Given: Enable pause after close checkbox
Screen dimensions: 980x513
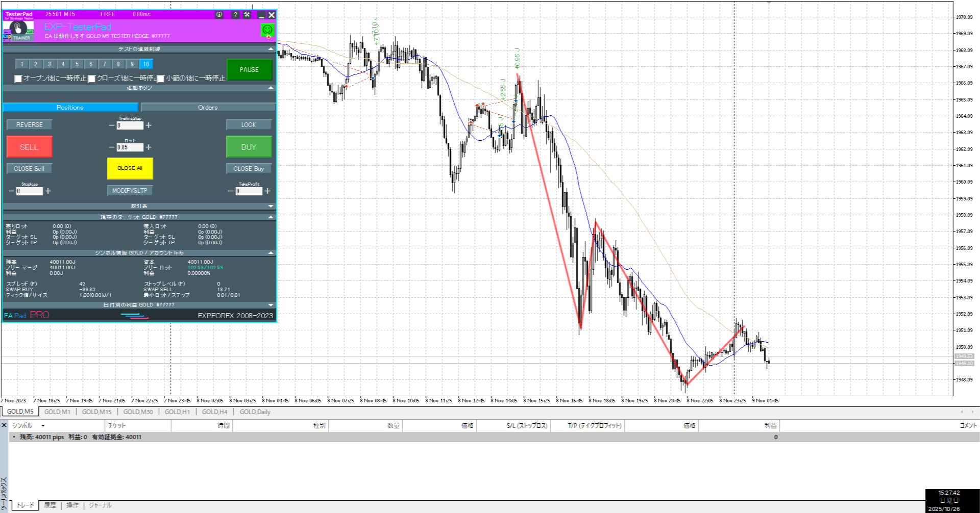Looking at the screenshot, I should click(x=92, y=79).
